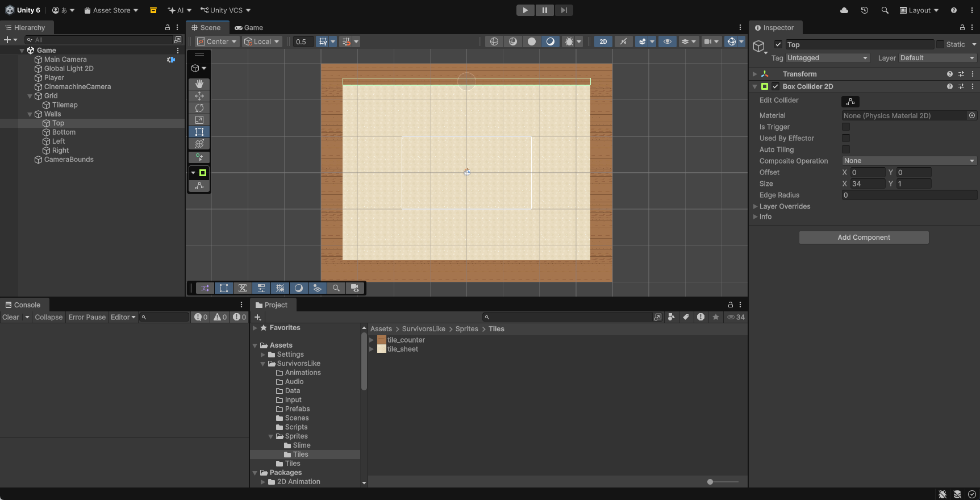Open the Center pivot dropdown
Viewport: 980px width, 500px height.
[x=217, y=41]
